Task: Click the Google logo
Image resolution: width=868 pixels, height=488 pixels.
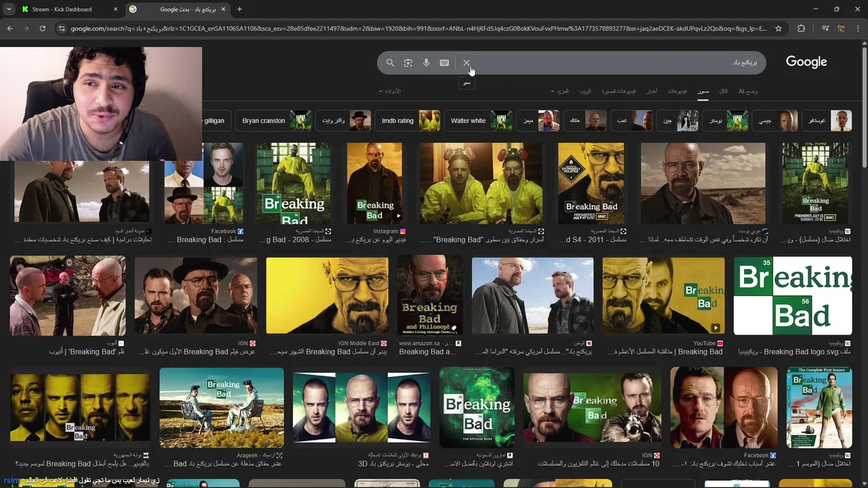Action: [806, 62]
